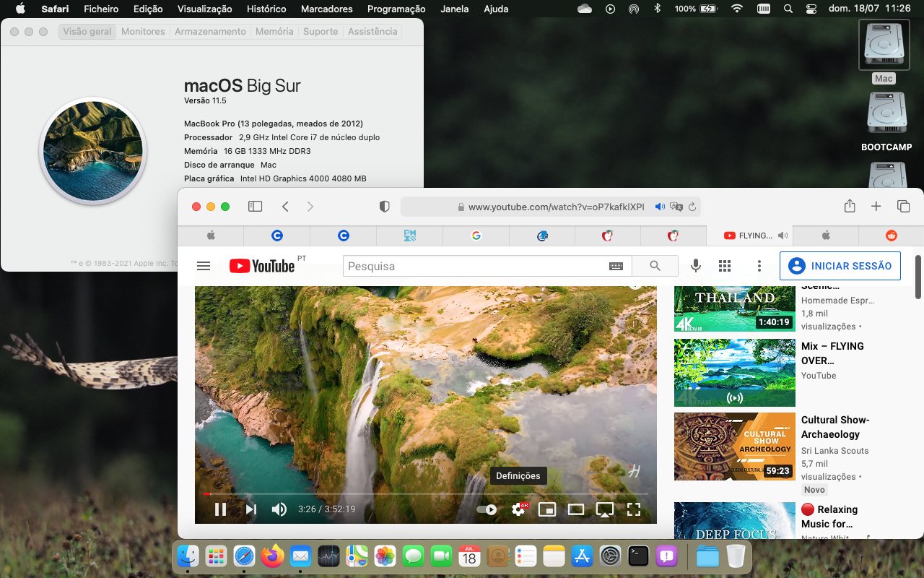The width and height of the screenshot is (924, 578).
Task: Click the Sri Lanka Scouts channel name
Action: pos(835,451)
